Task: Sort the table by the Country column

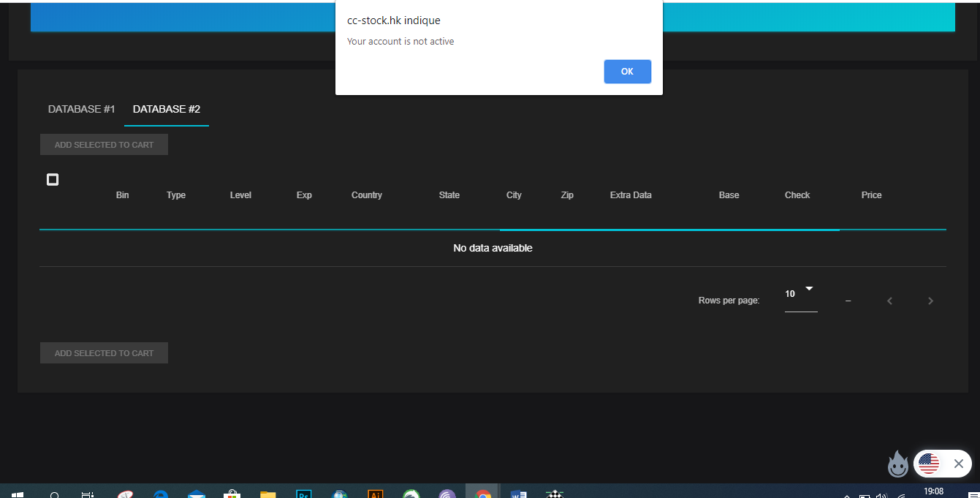Action: [366, 195]
